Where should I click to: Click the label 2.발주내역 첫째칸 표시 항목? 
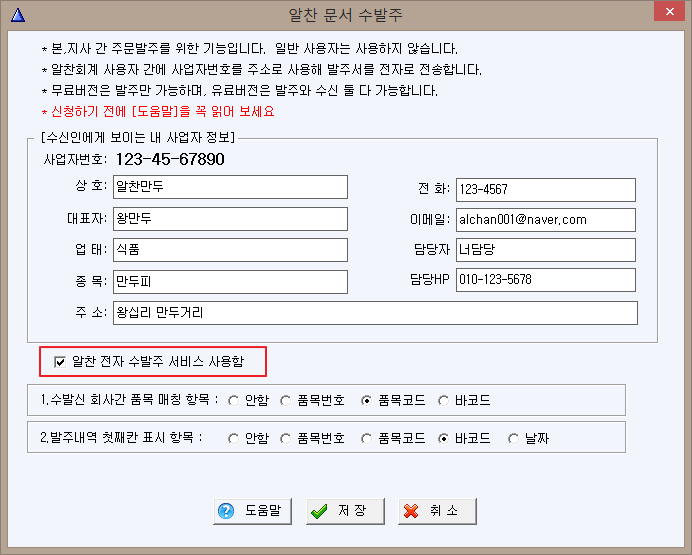pyautogui.click(x=121, y=438)
